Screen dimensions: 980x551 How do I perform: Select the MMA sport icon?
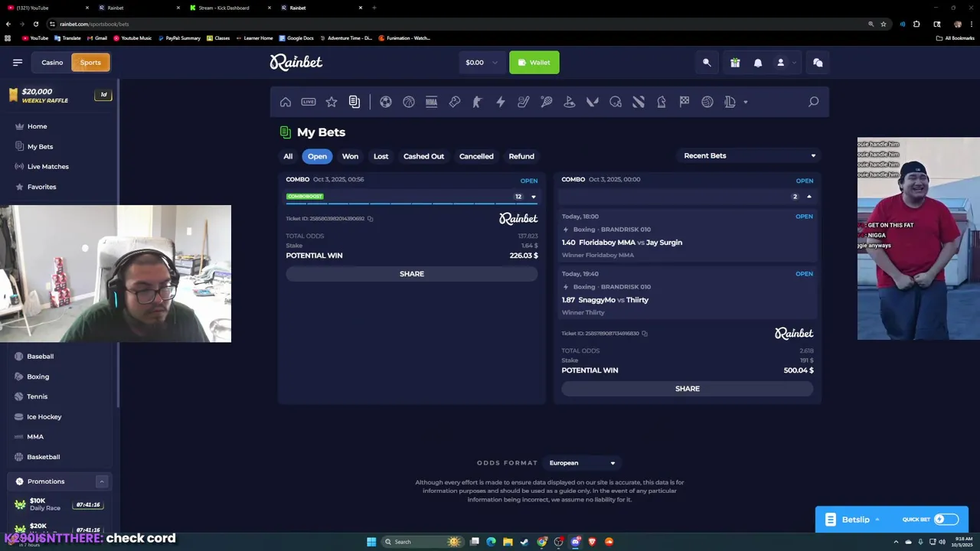(432, 102)
